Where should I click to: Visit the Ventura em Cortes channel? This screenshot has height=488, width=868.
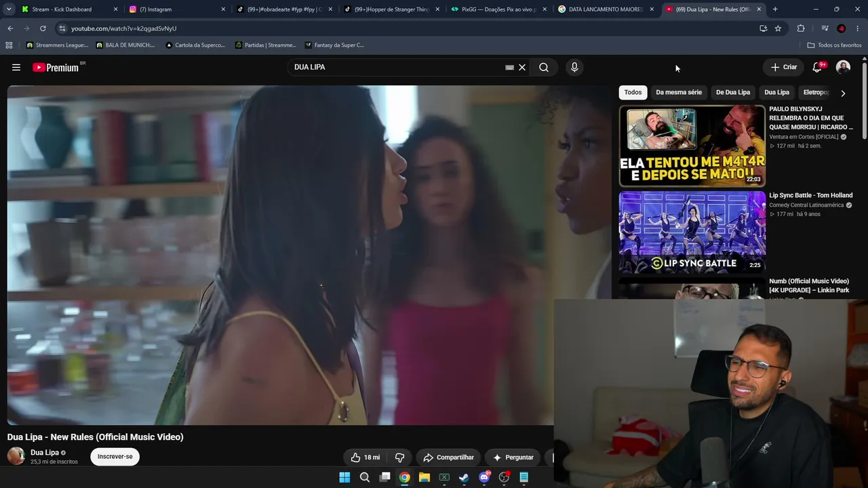click(804, 137)
